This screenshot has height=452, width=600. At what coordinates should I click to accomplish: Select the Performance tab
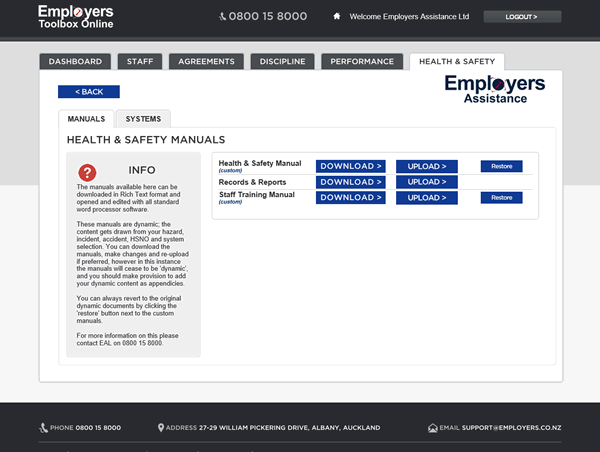pyautogui.click(x=362, y=62)
